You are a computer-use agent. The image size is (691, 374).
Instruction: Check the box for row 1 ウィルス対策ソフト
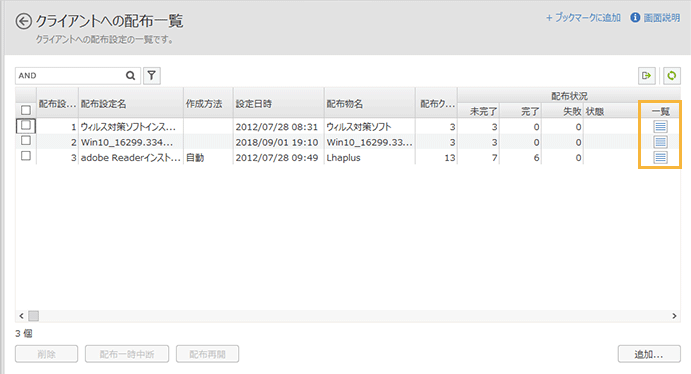coord(26,126)
